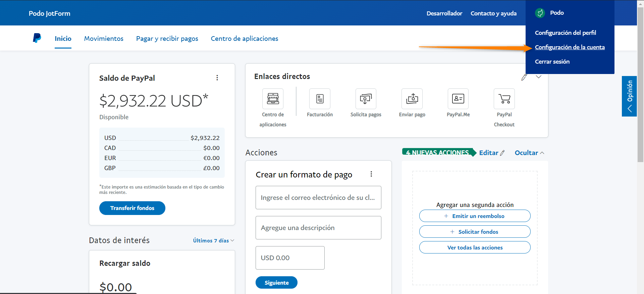Image resolution: width=644 pixels, height=294 pixels.
Task: Expand the Opinión feedback side tab
Action: click(629, 96)
